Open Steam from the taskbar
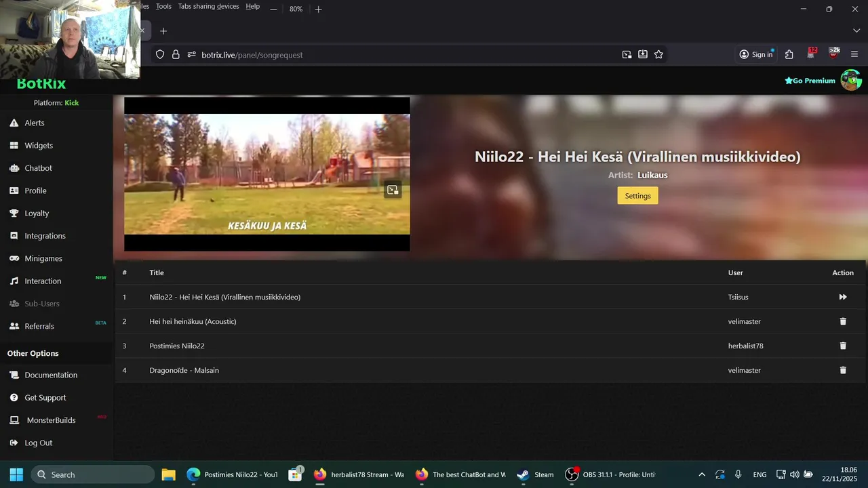 click(x=535, y=474)
